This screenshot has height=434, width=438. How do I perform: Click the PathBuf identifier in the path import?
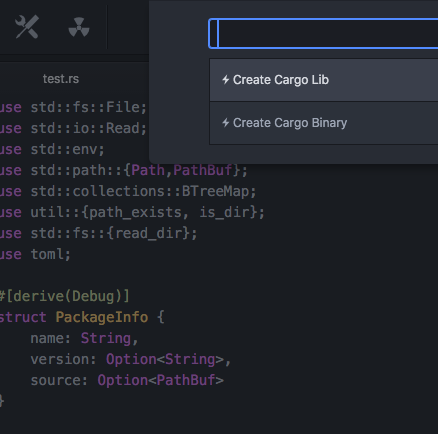tap(202, 170)
